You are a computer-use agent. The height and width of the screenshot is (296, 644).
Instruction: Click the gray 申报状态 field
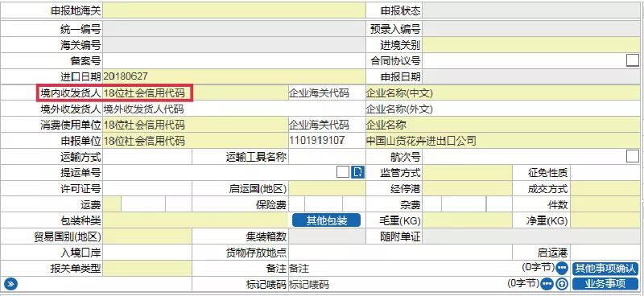coord(531,10)
